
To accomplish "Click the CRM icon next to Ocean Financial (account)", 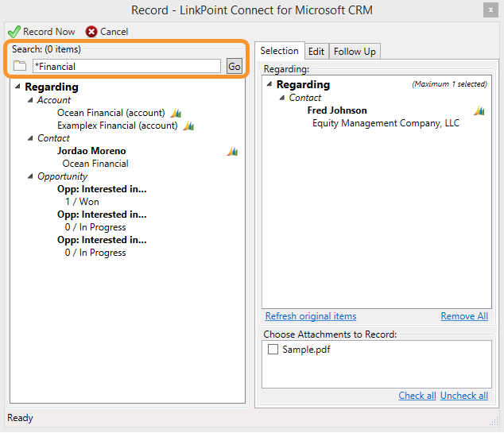I will coord(176,113).
